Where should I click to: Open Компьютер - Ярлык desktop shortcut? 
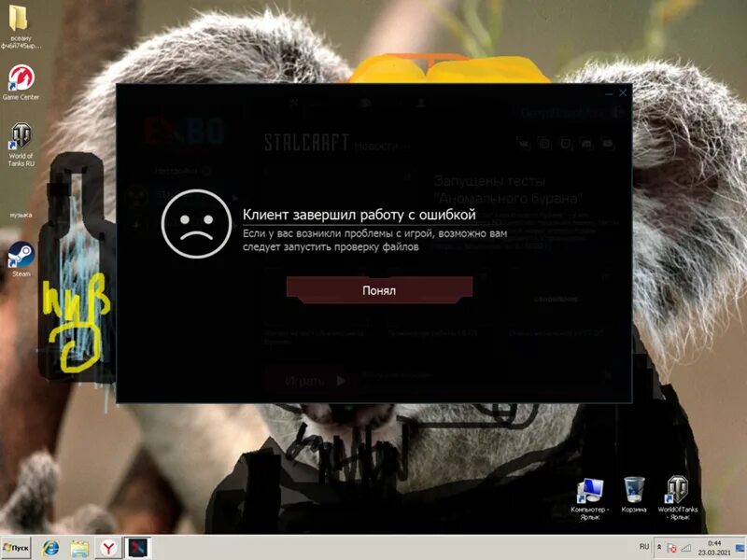click(590, 499)
